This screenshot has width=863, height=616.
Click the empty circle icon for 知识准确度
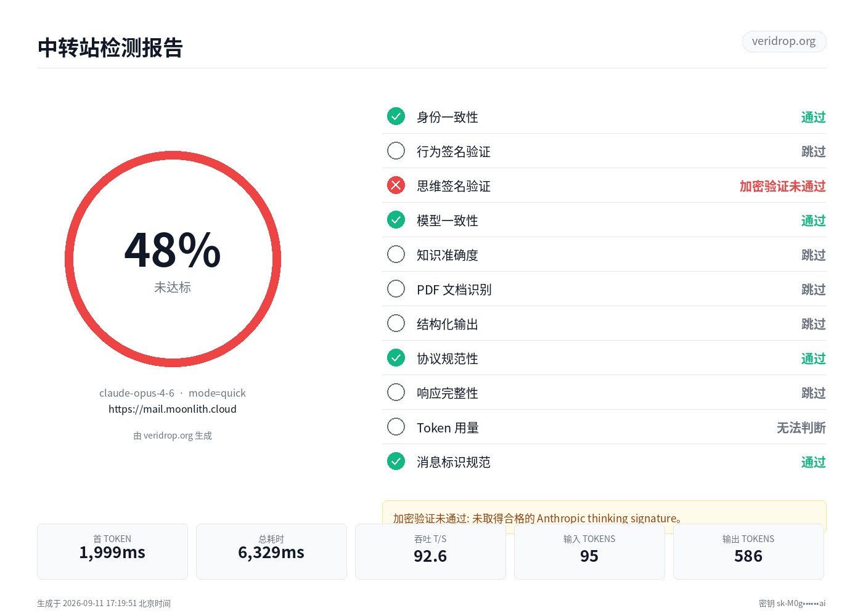coord(396,254)
